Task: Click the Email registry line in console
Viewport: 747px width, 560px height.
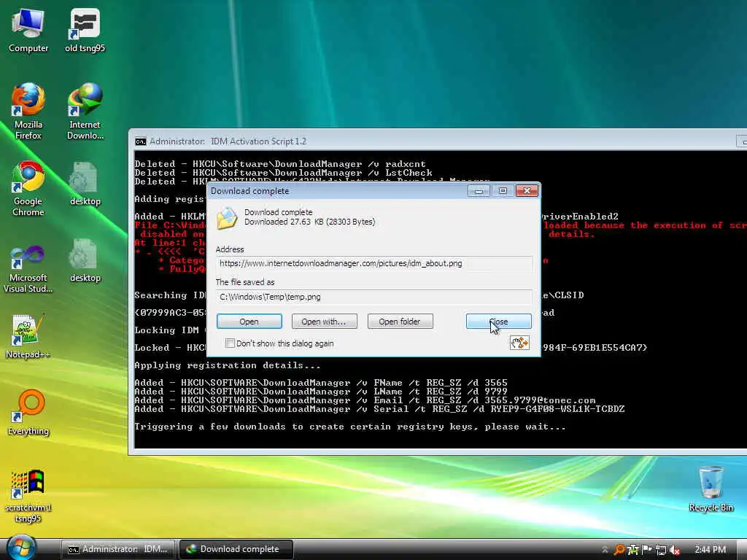Action: (x=365, y=400)
